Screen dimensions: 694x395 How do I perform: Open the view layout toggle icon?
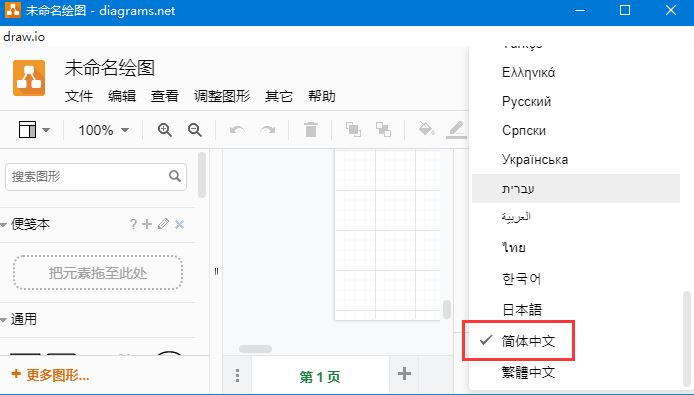pos(27,130)
